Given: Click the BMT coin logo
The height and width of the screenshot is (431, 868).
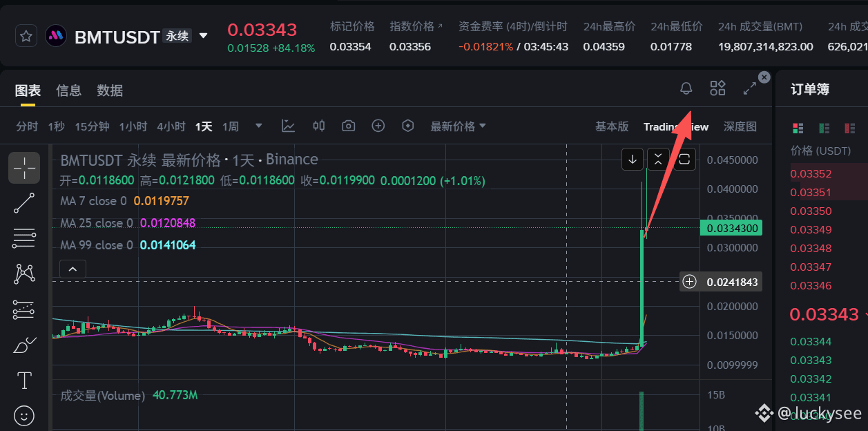Looking at the screenshot, I should tap(56, 36).
